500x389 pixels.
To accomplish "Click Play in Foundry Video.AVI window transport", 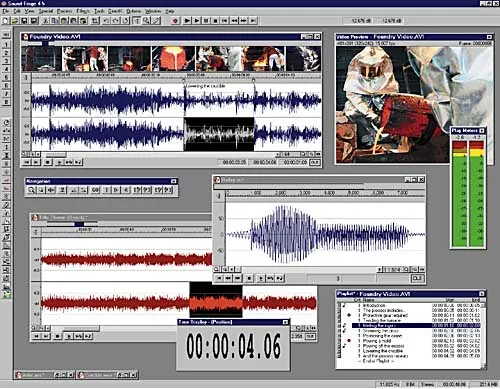I will pos(59,162).
